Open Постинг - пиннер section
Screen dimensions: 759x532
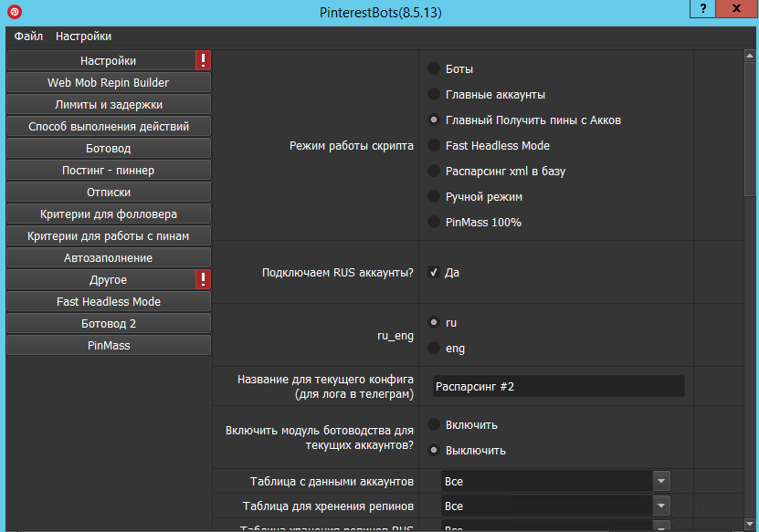pos(109,171)
